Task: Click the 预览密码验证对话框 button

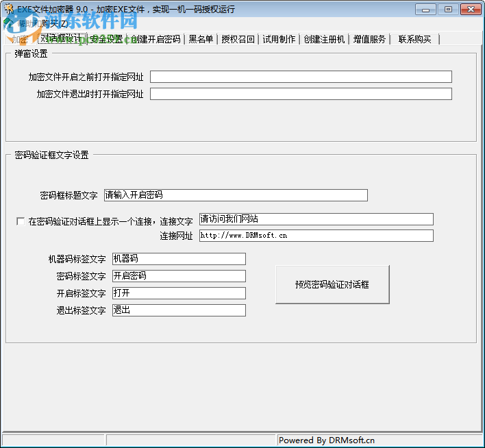Action: pos(332,285)
